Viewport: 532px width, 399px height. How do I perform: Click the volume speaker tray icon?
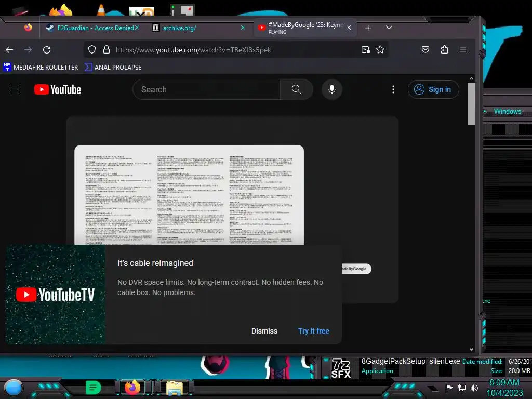point(474,388)
